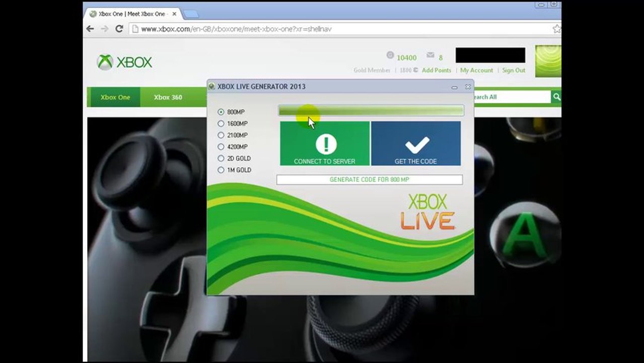Click the green progress bar in generator
This screenshot has width=644, height=363.
tap(371, 110)
